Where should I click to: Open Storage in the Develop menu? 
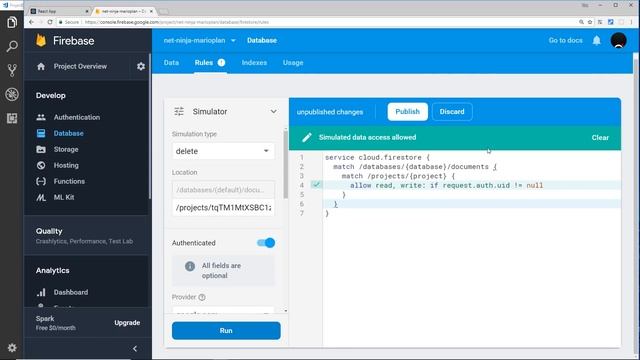[x=66, y=149]
